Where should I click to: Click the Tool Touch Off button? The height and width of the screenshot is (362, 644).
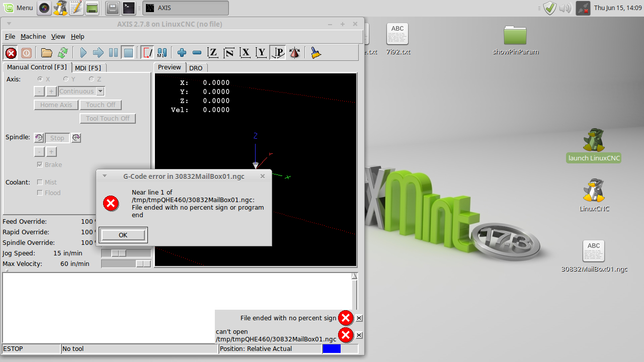point(108,118)
